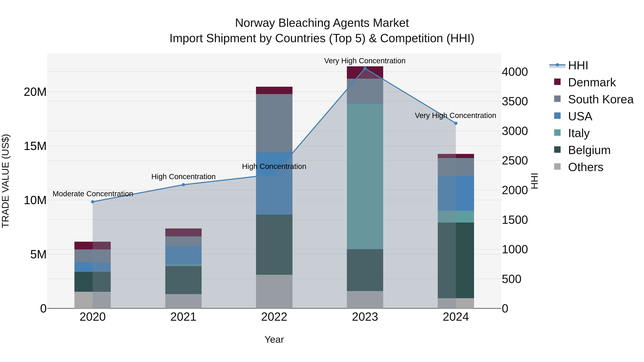The width and height of the screenshot is (644, 362).
Task: Click the Italy segment of the 2023 bar
Action: (365, 176)
